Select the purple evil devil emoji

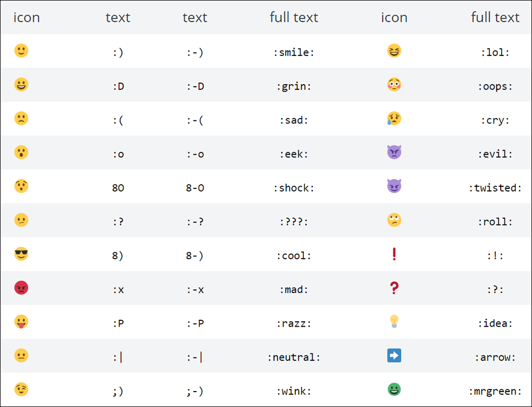(x=394, y=152)
